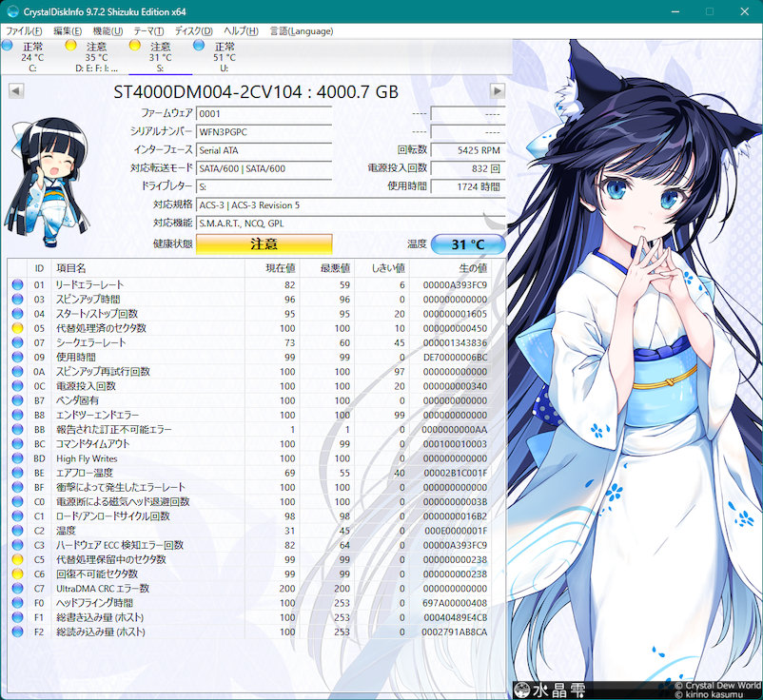Click blue status icon for attribute 01
Image resolution: width=763 pixels, height=700 pixels.
16,284
